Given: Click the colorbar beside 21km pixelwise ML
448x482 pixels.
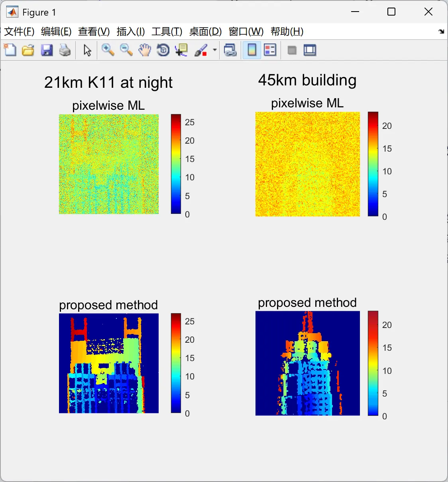Looking at the screenshot, I should coord(176,164).
